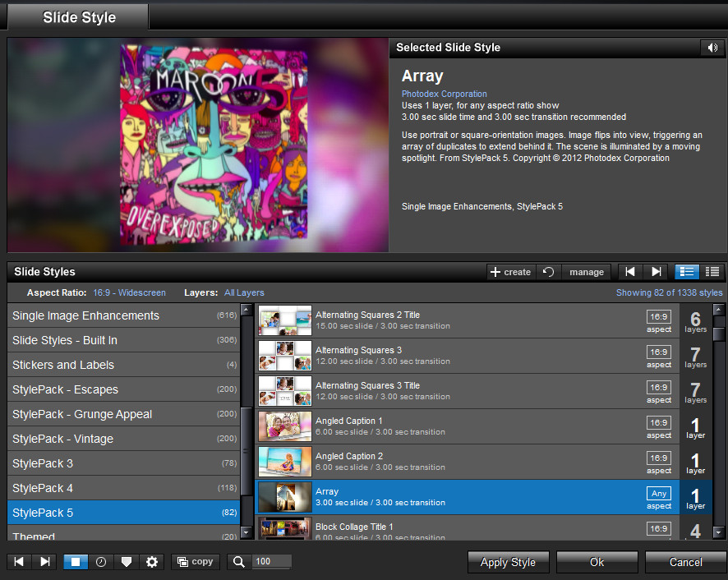
Task: Select StylePack 4 category
Action: click(x=124, y=488)
